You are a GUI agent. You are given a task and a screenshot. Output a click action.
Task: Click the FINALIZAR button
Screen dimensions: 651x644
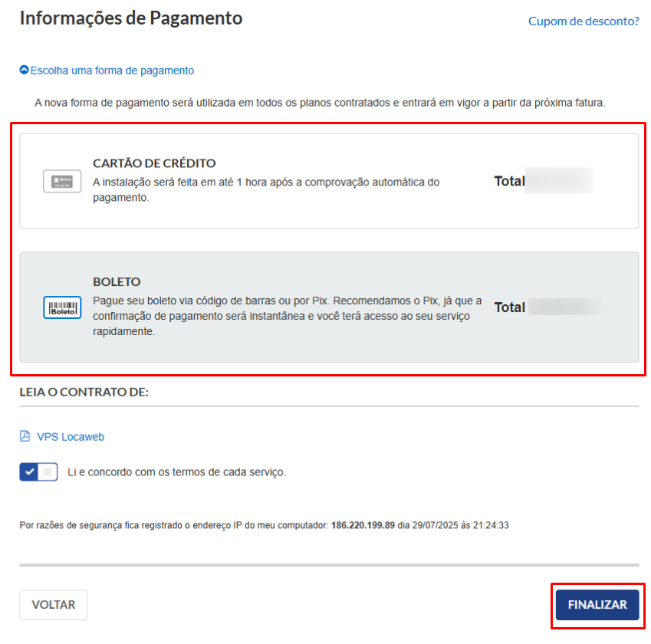pyautogui.click(x=597, y=605)
